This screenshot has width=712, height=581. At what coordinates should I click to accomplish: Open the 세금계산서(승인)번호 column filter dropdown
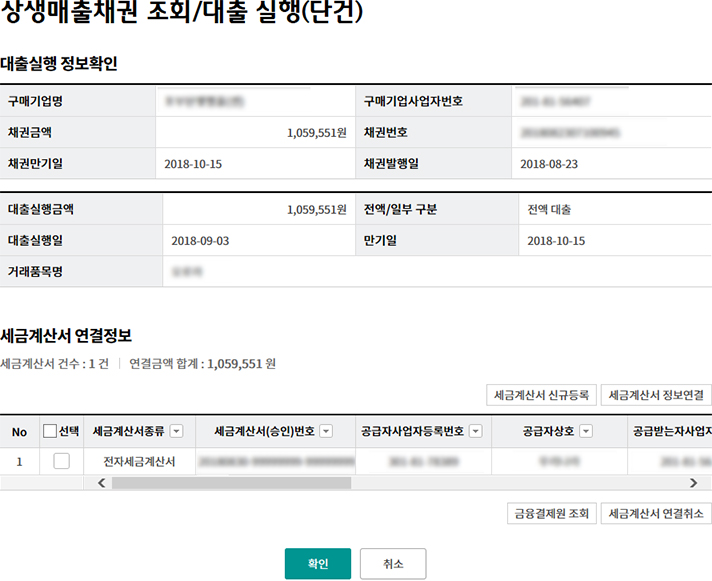(325, 432)
